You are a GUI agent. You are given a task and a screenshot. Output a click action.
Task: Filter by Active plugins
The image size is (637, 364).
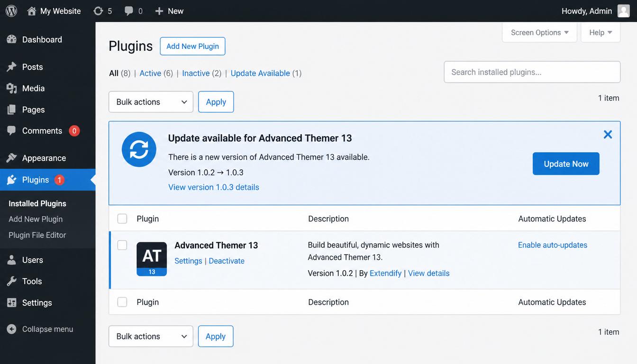(150, 73)
